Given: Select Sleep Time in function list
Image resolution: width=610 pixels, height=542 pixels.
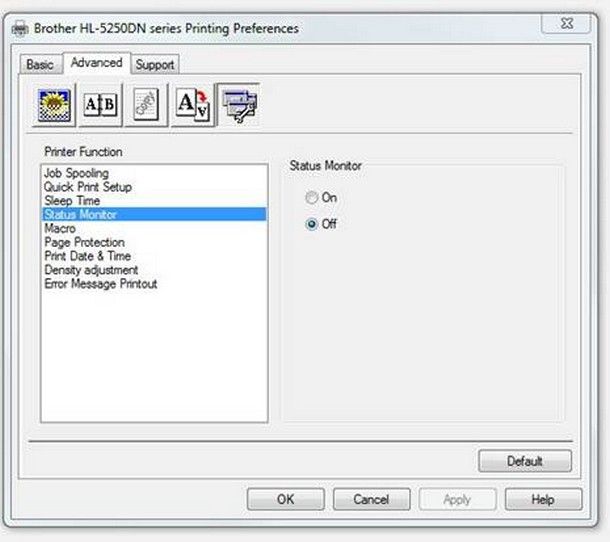Looking at the screenshot, I should 154,200.
